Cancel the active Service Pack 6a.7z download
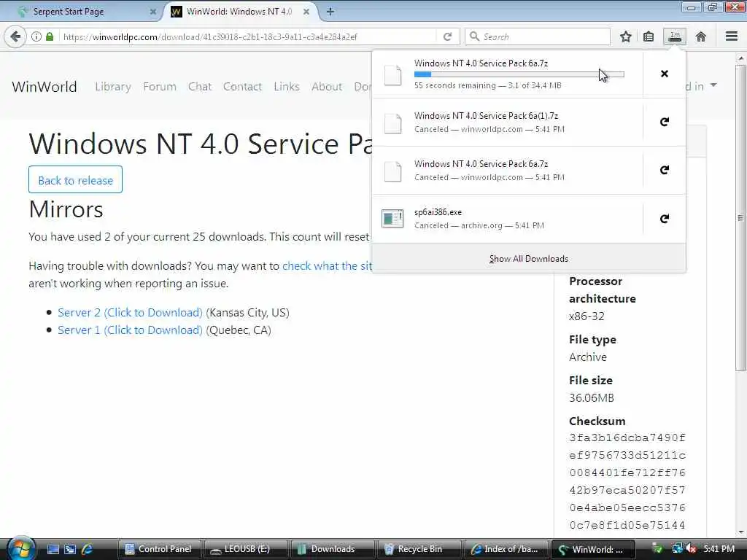The width and height of the screenshot is (747, 560). click(x=665, y=74)
